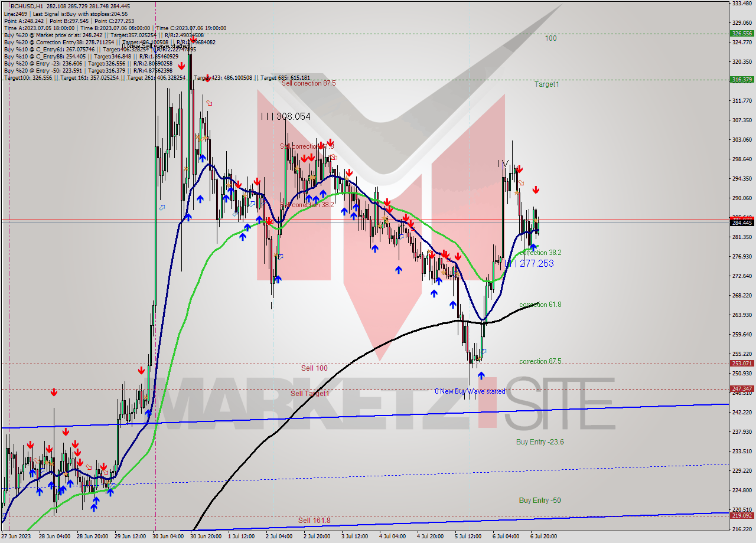Click the 'Sell correction 87.5' label
Image resolution: width=756 pixels, height=543 pixels.
(308, 83)
